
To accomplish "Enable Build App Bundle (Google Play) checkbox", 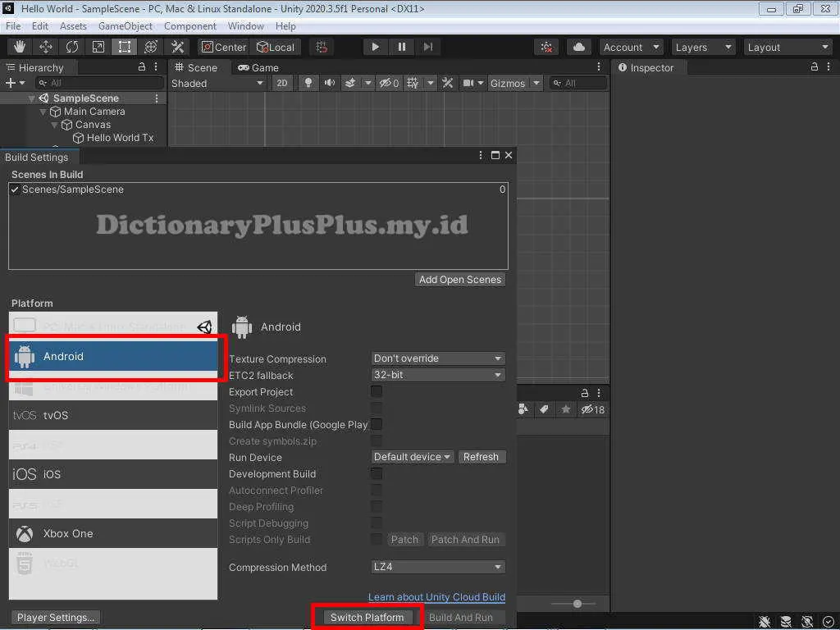I will click(377, 424).
